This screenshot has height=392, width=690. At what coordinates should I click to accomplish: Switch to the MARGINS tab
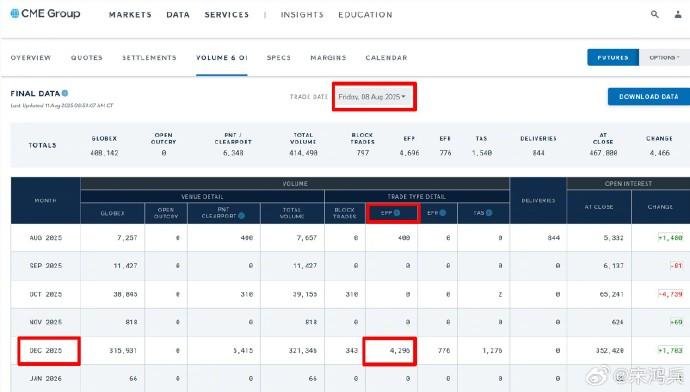coord(328,58)
